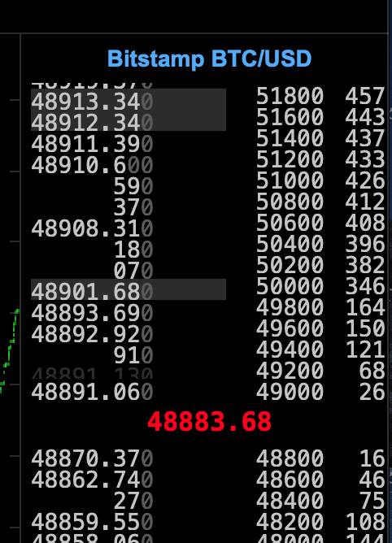Viewport: 392px width, 543px height.
Task: Select the 48912.340 highlighted row
Action: pyautogui.click(x=128, y=120)
